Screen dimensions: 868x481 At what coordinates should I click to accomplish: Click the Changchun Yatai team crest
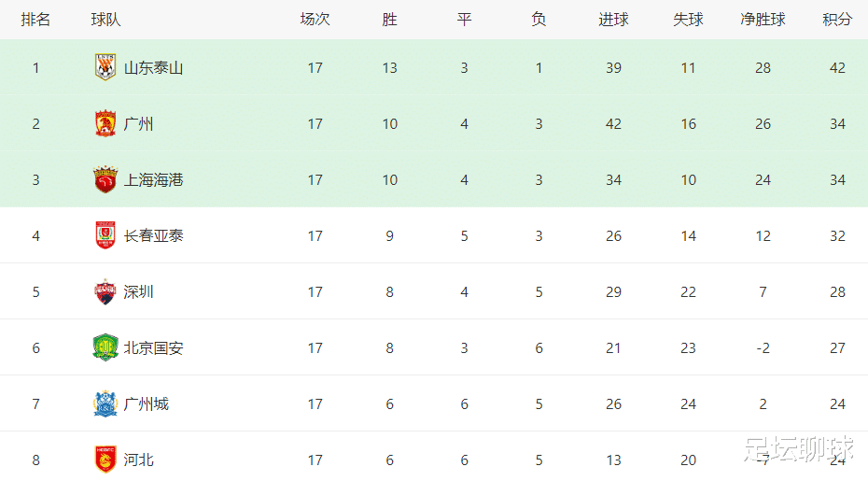[x=105, y=235]
